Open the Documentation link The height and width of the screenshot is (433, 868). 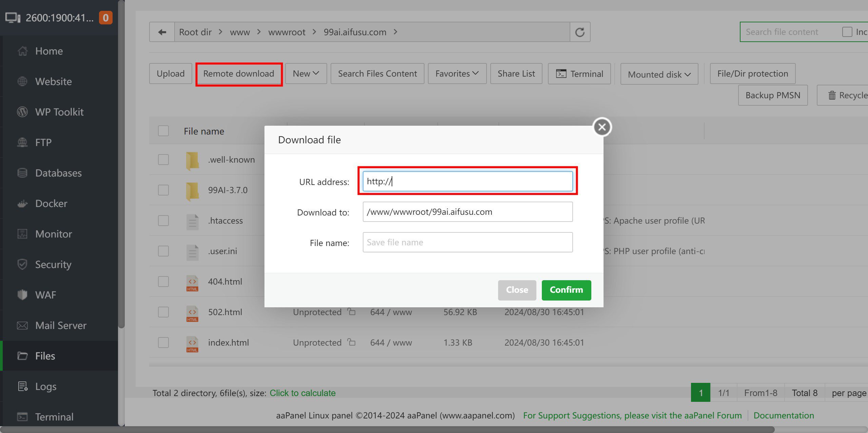784,415
